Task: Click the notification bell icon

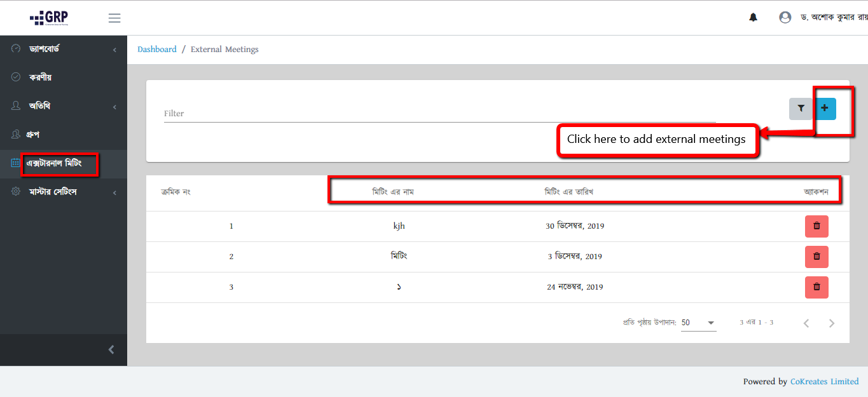Action: 753,18
